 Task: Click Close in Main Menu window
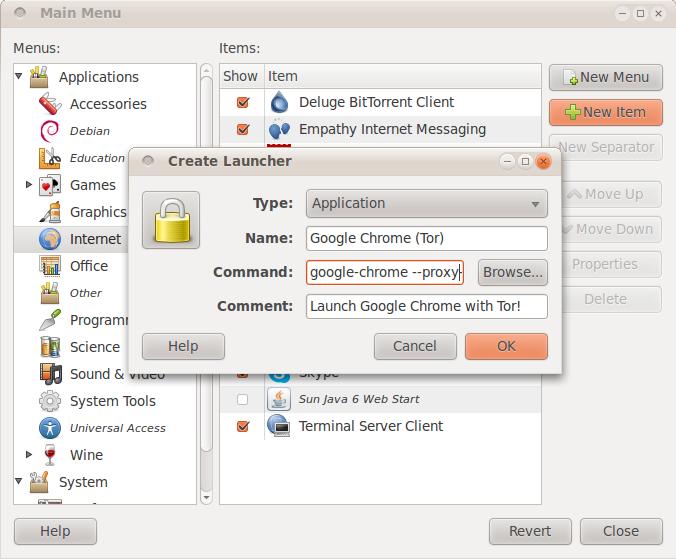point(621,531)
